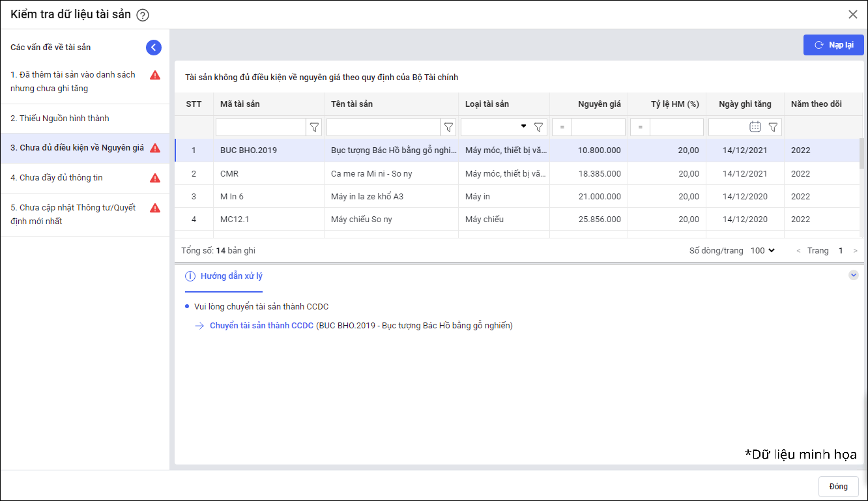The height and width of the screenshot is (501, 868).
Task: Open the calendar picker in Ngày ghi tăng
Action: (x=755, y=127)
